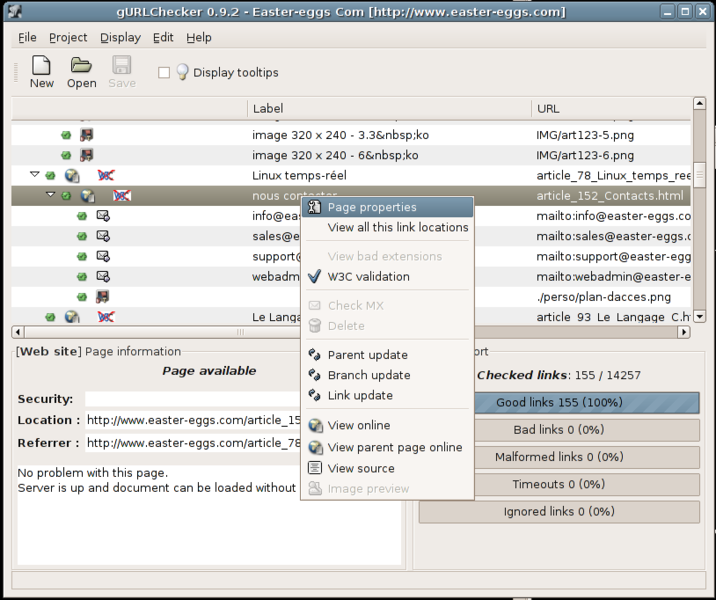Click the View source document icon

point(314,468)
